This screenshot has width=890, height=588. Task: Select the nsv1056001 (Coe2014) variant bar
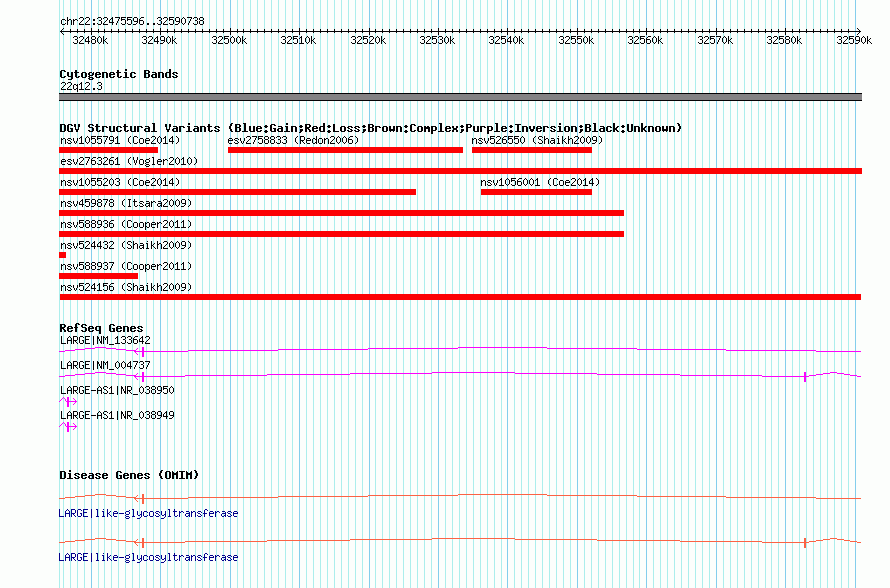click(536, 192)
